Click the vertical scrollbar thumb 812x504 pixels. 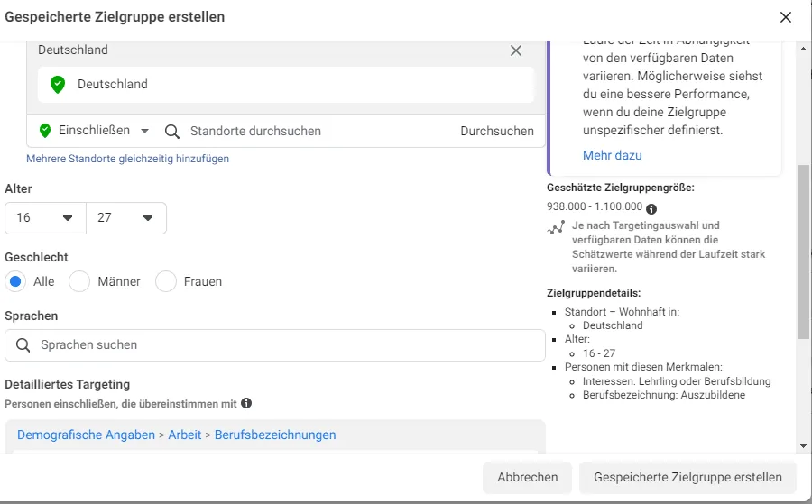point(803,252)
